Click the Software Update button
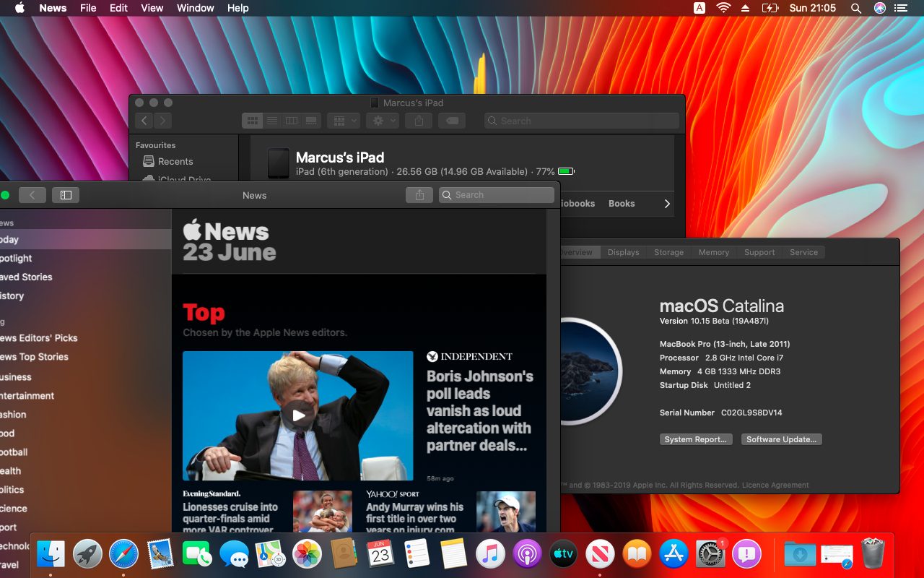924x578 pixels. (x=782, y=439)
